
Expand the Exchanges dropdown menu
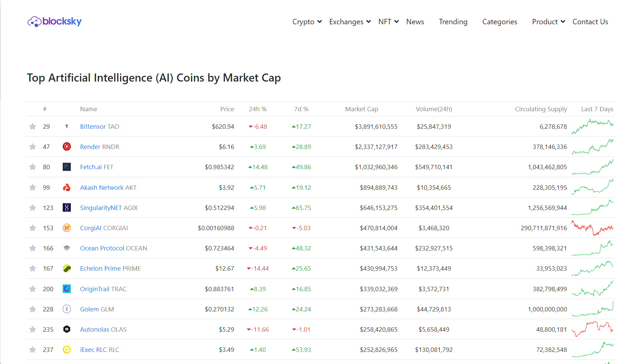[350, 22]
